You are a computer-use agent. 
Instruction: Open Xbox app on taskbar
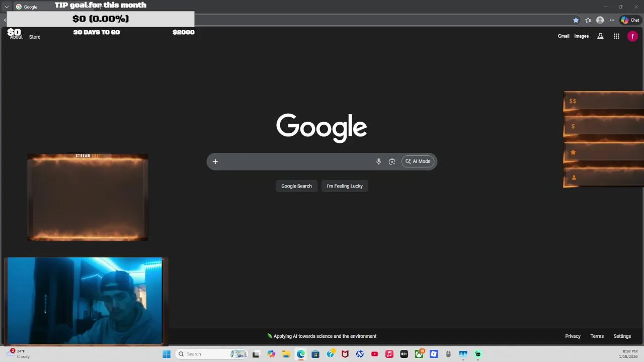[x=419, y=354]
